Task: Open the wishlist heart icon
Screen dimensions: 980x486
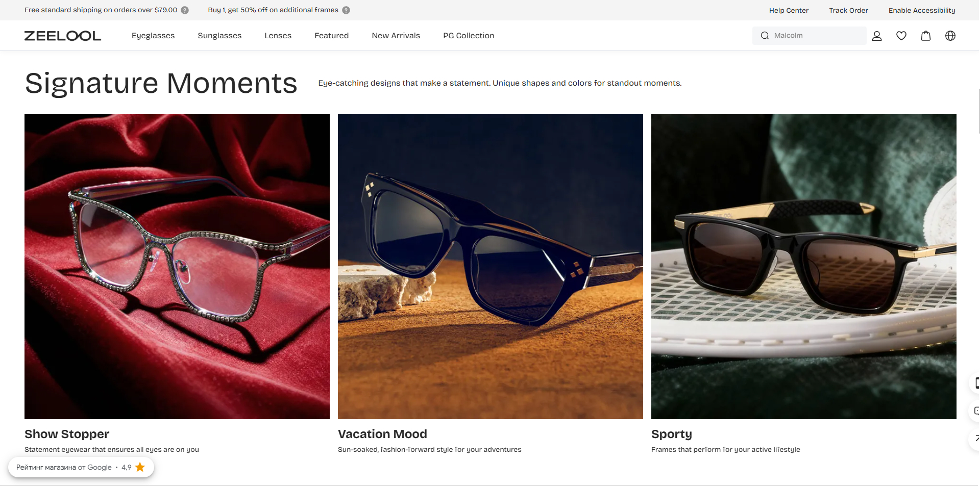Action: coord(901,36)
